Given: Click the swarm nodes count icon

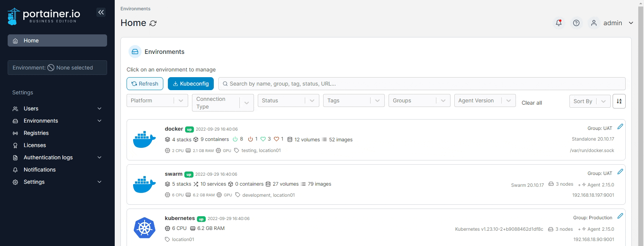Looking at the screenshot, I should point(551,184).
